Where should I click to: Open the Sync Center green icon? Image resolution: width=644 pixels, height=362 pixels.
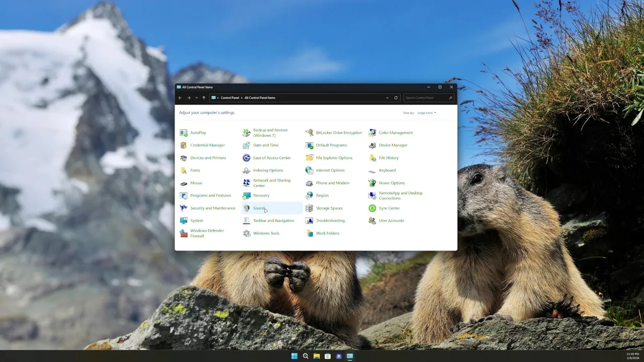tap(372, 208)
